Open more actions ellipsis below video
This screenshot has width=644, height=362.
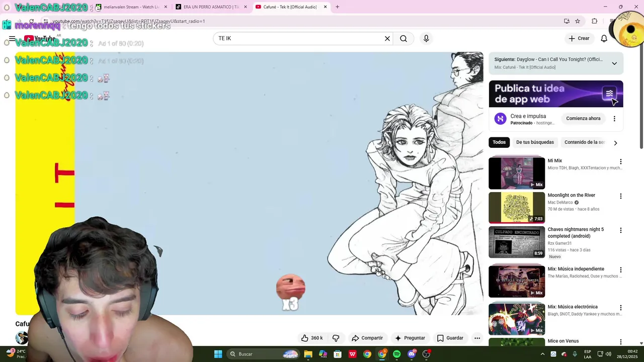tap(477, 338)
